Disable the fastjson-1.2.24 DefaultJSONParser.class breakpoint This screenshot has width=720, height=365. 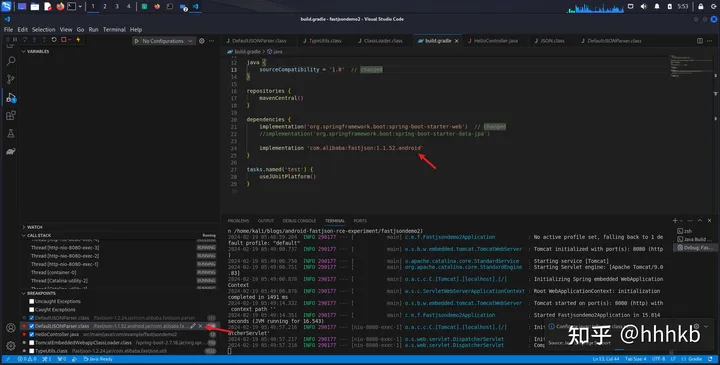coord(32,318)
